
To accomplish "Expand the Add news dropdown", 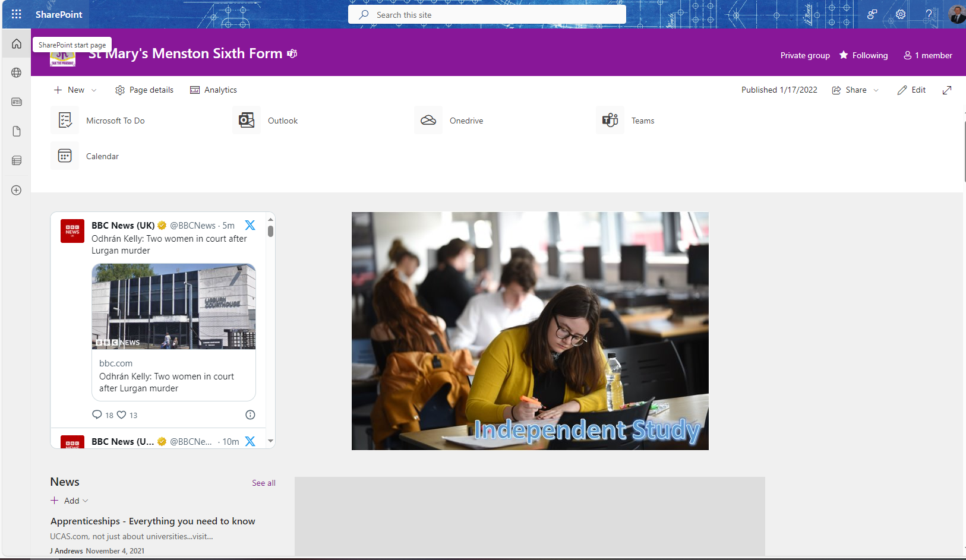I will 85,501.
